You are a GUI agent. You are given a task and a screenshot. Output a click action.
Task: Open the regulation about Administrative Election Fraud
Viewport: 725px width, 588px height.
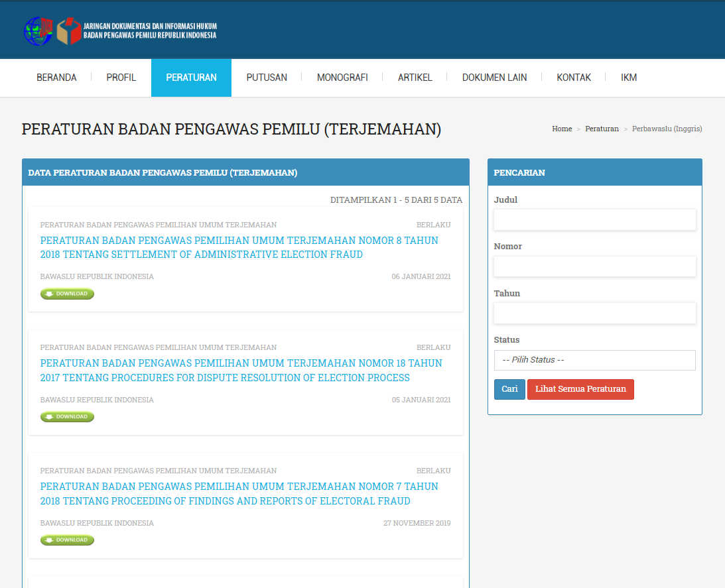coord(239,247)
